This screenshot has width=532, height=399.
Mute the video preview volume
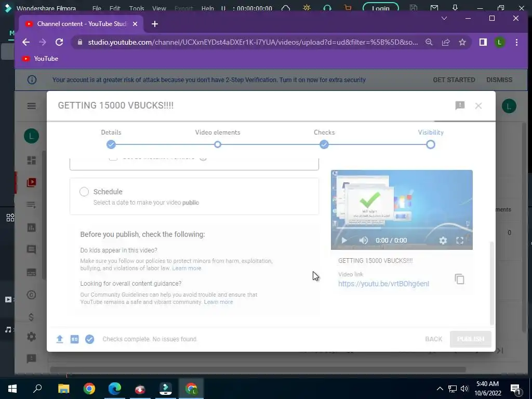tap(363, 240)
